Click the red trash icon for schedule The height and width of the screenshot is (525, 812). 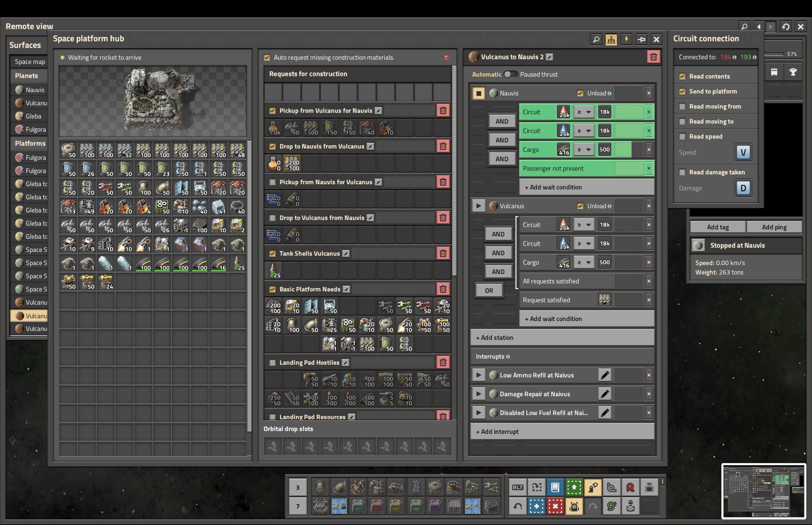pos(653,57)
